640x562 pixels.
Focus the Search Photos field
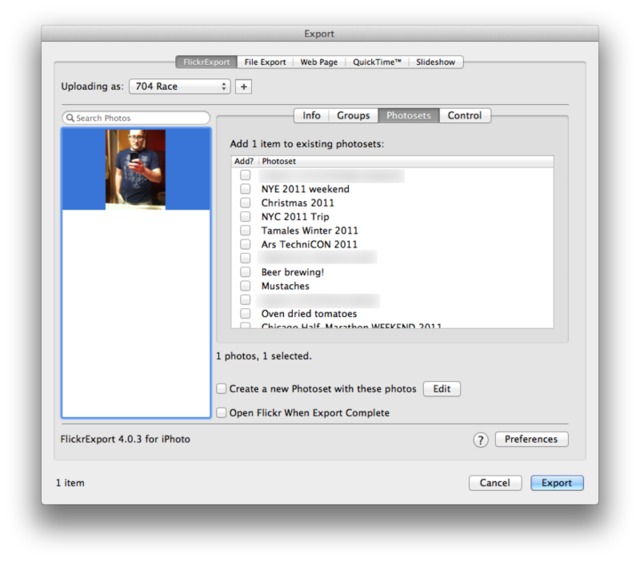[136, 118]
